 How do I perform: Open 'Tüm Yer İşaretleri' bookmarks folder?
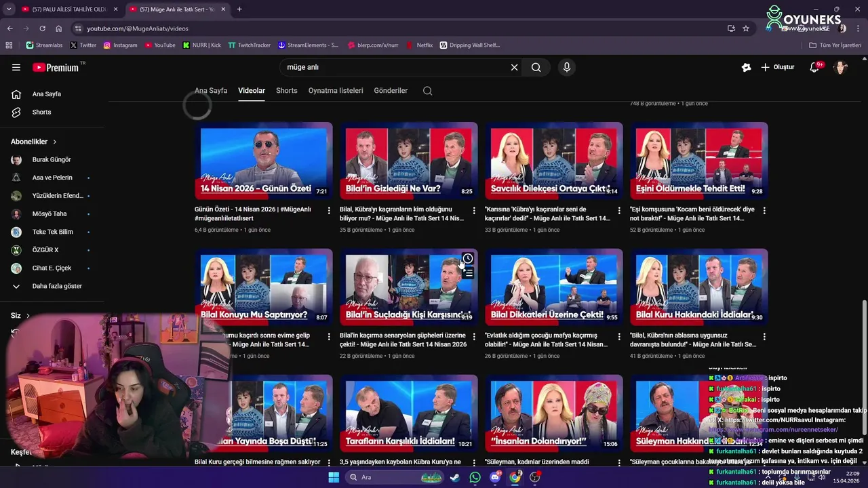tap(835, 45)
